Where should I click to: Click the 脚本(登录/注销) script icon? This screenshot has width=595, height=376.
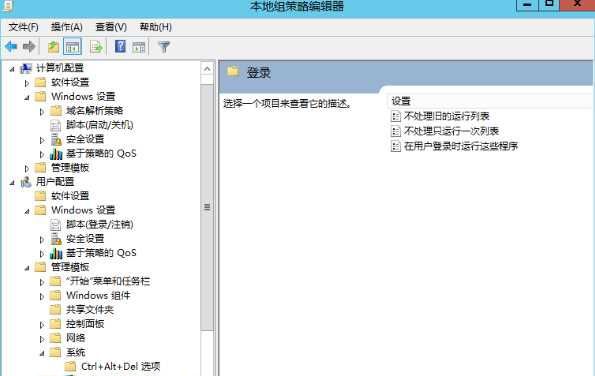(x=55, y=225)
